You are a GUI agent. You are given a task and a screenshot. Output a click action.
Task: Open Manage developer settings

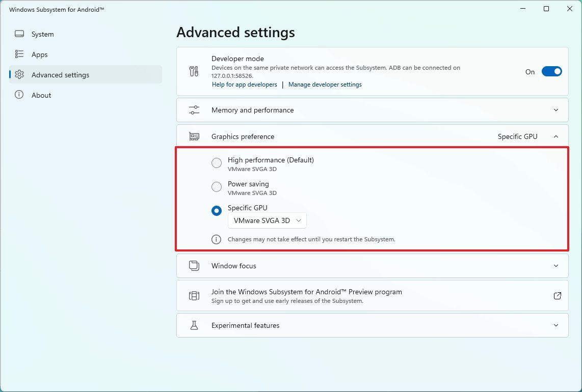(x=325, y=84)
